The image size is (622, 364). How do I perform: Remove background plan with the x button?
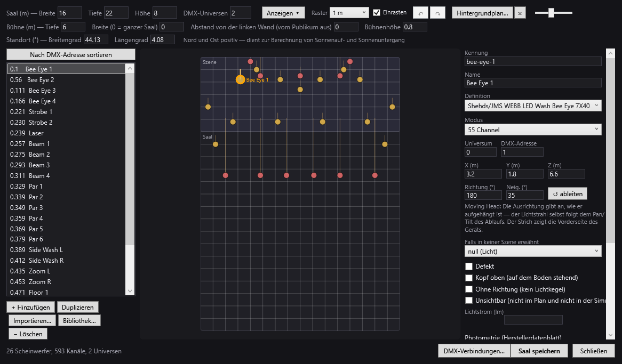coord(520,13)
